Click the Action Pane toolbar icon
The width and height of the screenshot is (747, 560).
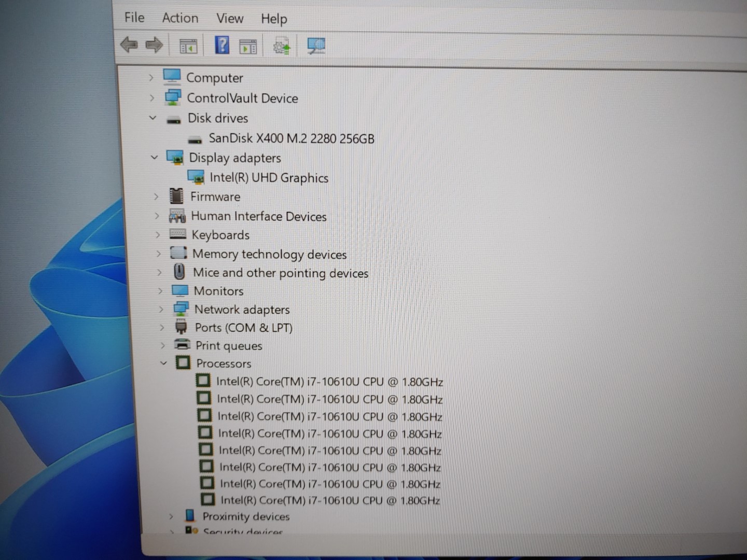(248, 47)
